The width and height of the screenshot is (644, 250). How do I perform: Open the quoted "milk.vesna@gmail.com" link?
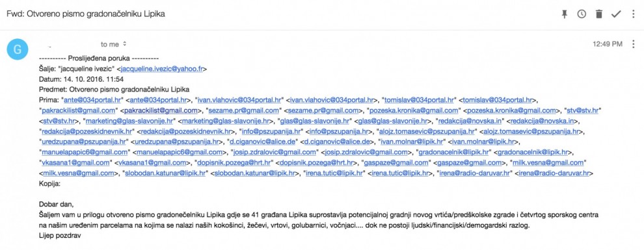[x=548, y=163]
